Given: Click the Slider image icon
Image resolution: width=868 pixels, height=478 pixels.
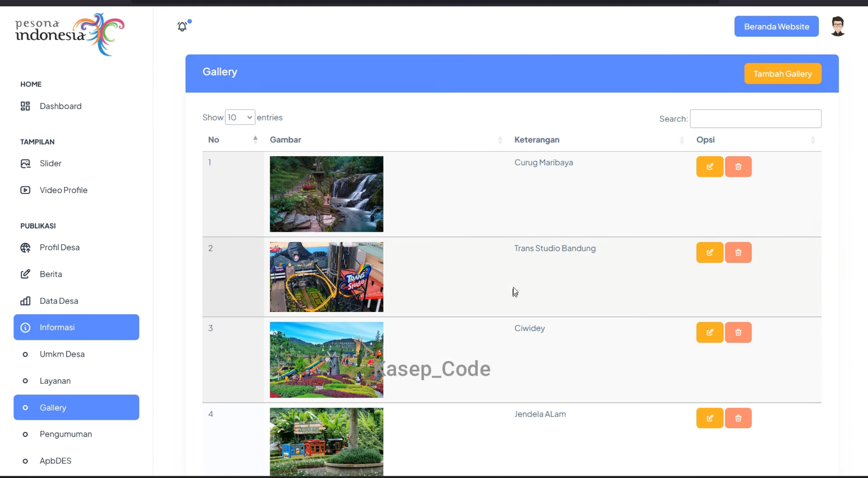Looking at the screenshot, I should [25, 164].
